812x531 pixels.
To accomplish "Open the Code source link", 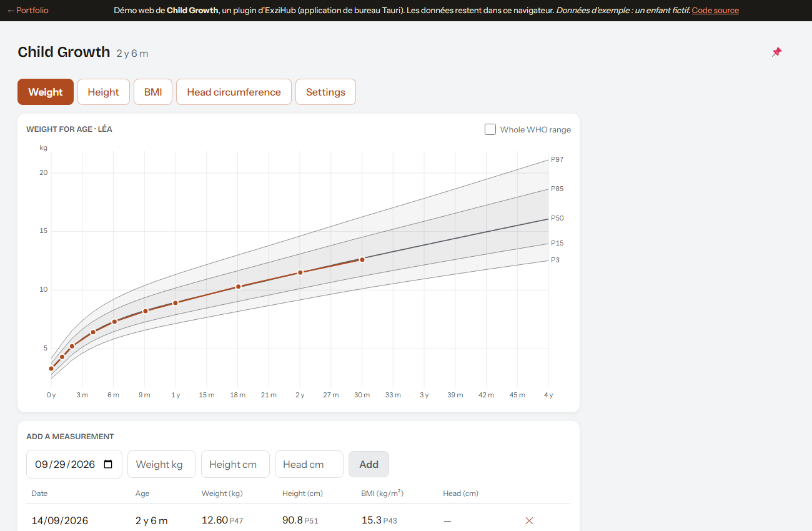I will pyautogui.click(x=715, y=11).
